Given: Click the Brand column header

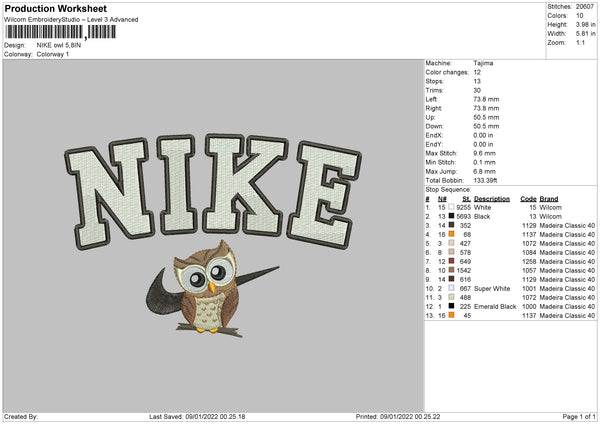Looking at the screenshot, I should click(549, 197).
